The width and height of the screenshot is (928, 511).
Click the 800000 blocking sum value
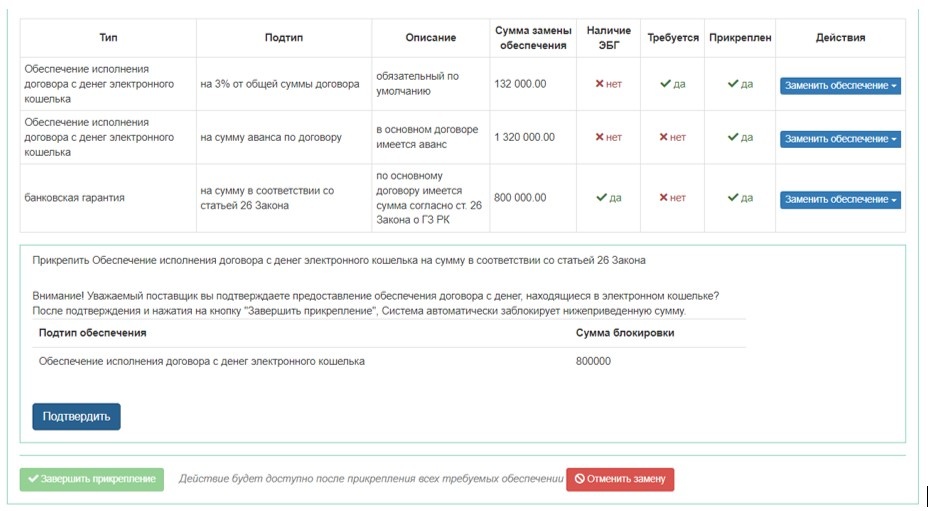tap(593, 361)
